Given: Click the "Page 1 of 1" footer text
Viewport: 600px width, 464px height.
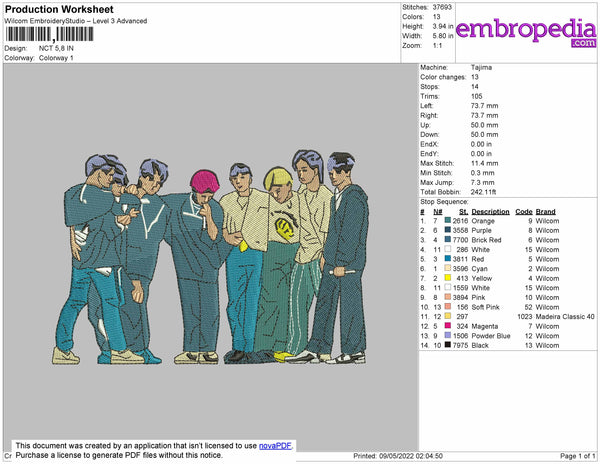Looking at the screenshot, I should (578, 456).
